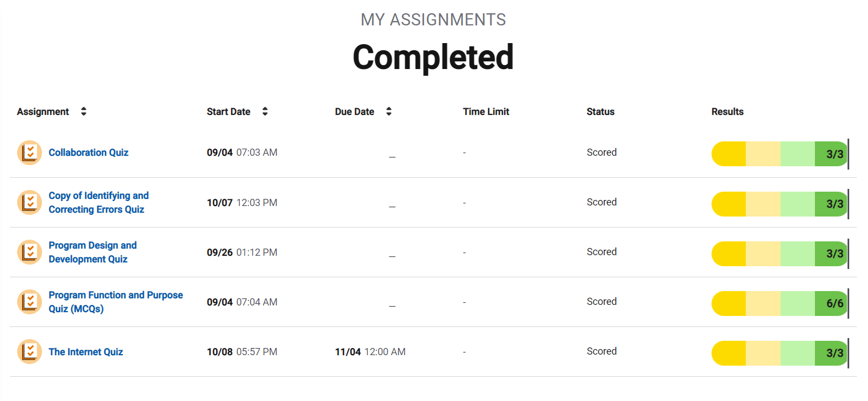
Task: Click the Copy of Identifying Errors quiz icon
Action: (29, 202)
